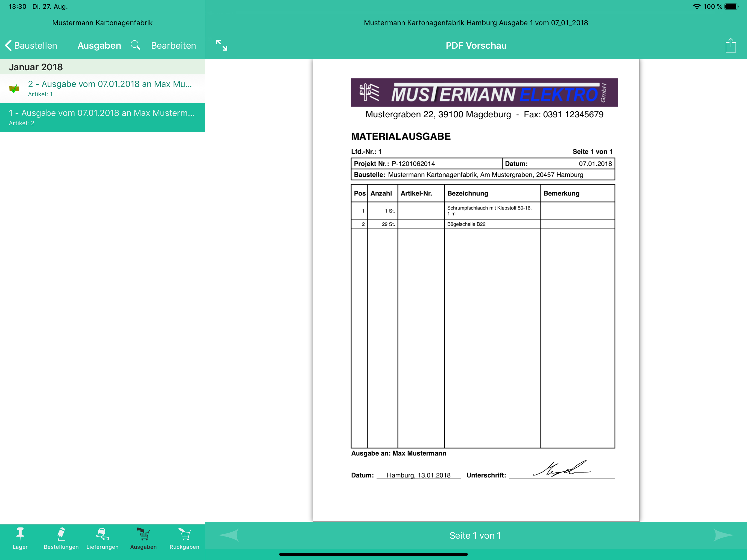The image size is (747, 560).
Task: Tap the 13:30 clock in the status bar
Action: click(x=17, y=6)
